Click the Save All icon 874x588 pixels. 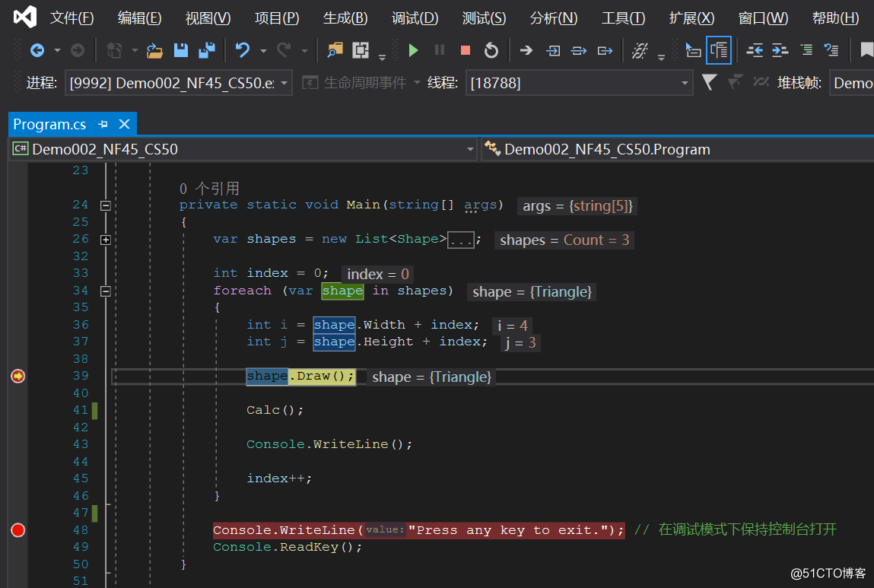[208, 51]
